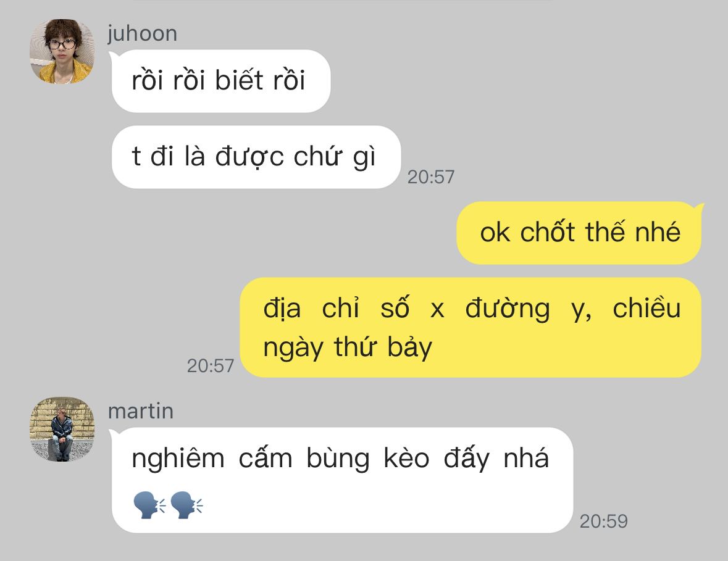Select the "rồi rồi biết rồi" message bubble
This screenshot has height=561, width=728.
[221, 81]
